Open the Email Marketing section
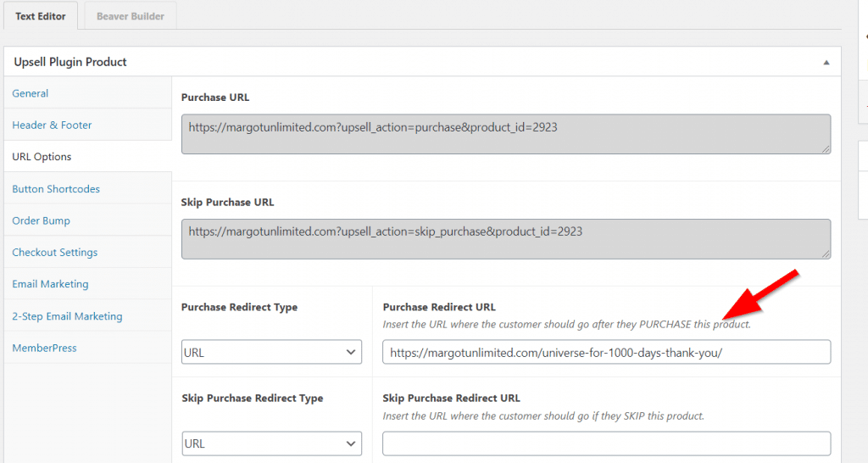Image resolution: width=868 pixels, height=463 pixels. [50, 284]
